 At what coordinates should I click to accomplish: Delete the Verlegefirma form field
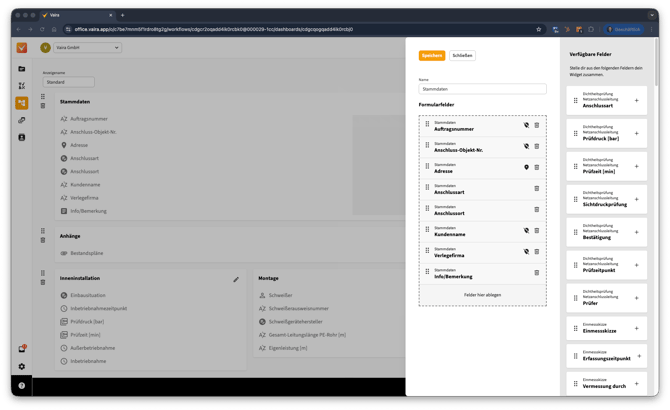click(x=537, y=251)
